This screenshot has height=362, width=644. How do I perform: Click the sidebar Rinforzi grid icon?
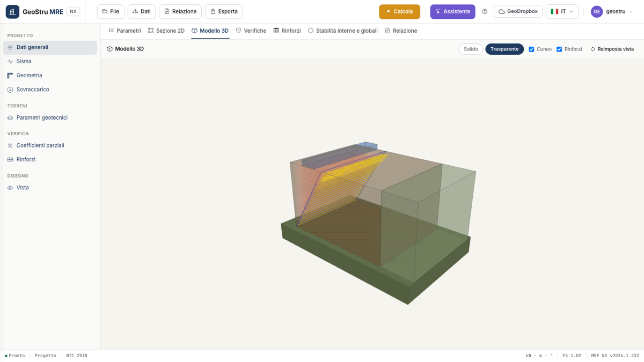point(10,159)
